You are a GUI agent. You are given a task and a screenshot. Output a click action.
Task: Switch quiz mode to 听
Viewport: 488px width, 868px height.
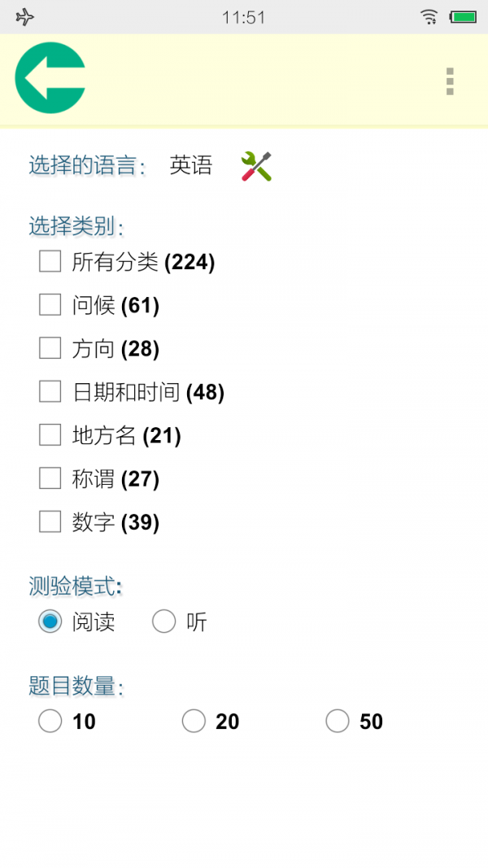tap(164, 621)
